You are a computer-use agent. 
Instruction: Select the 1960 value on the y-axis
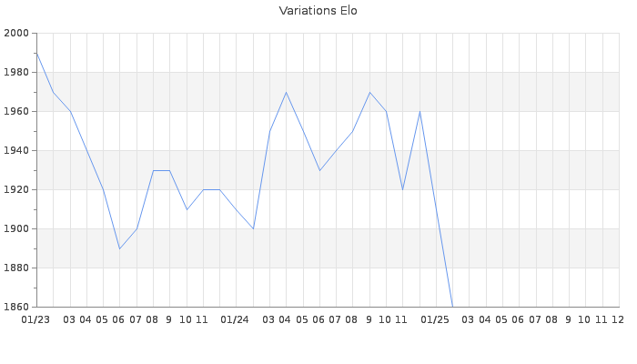(x=16, y=112)
